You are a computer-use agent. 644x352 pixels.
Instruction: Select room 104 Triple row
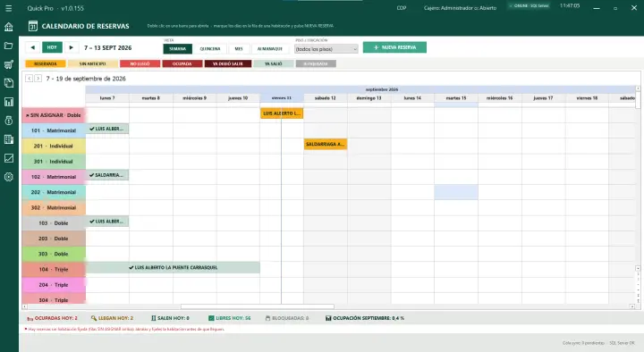click(x=54, y=270)
